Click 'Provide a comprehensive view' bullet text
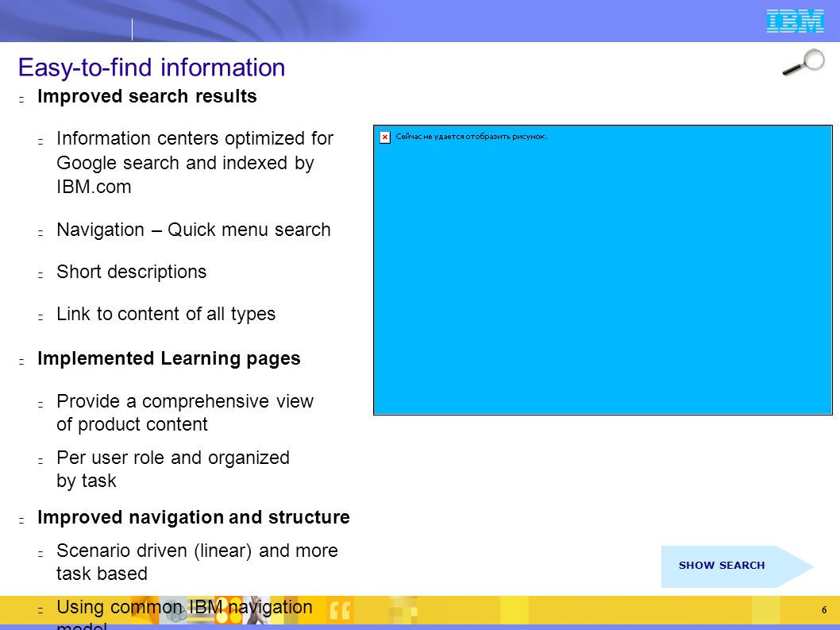This screenshot has height=630, width=840. click(x=185, y=401)
